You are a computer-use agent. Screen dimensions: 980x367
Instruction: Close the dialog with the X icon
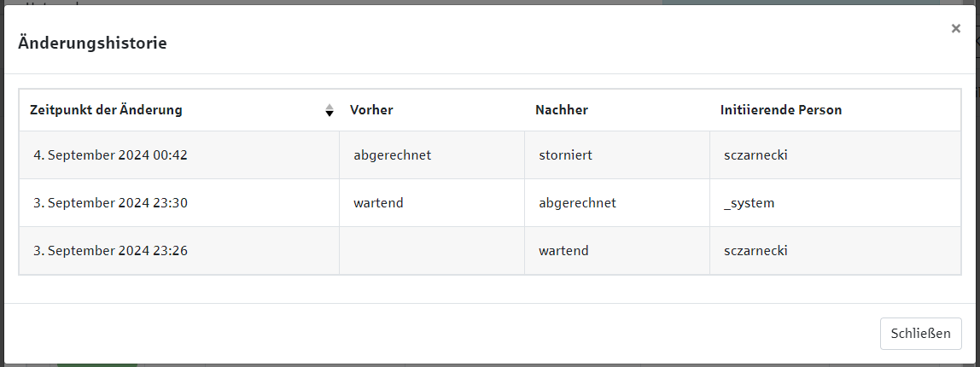(956, 29)
